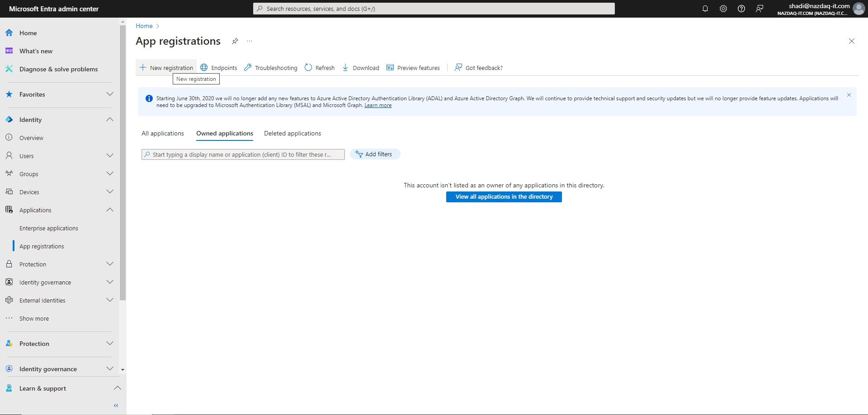The image size is (868, 415).
Task: Collapse the left navigation sidebar
Action: 116,406
